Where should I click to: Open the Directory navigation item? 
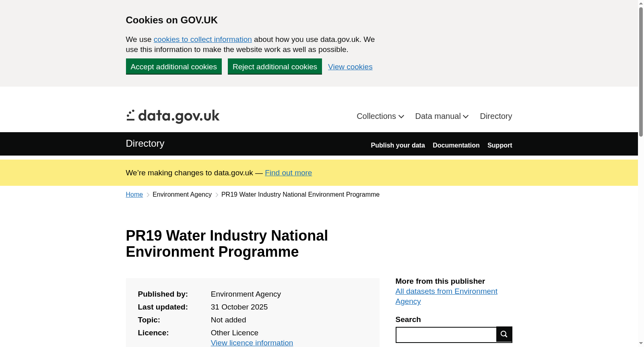(496, 116)
